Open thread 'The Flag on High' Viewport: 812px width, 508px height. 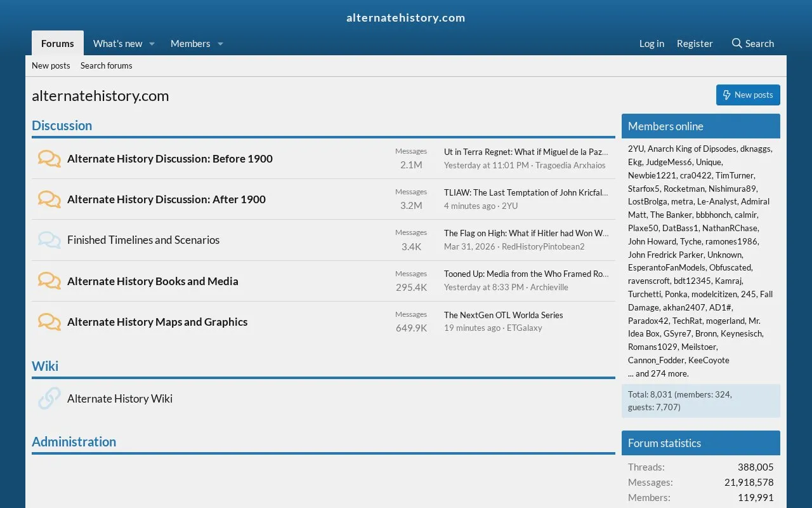pyautogui.click(x=527, y=234)
